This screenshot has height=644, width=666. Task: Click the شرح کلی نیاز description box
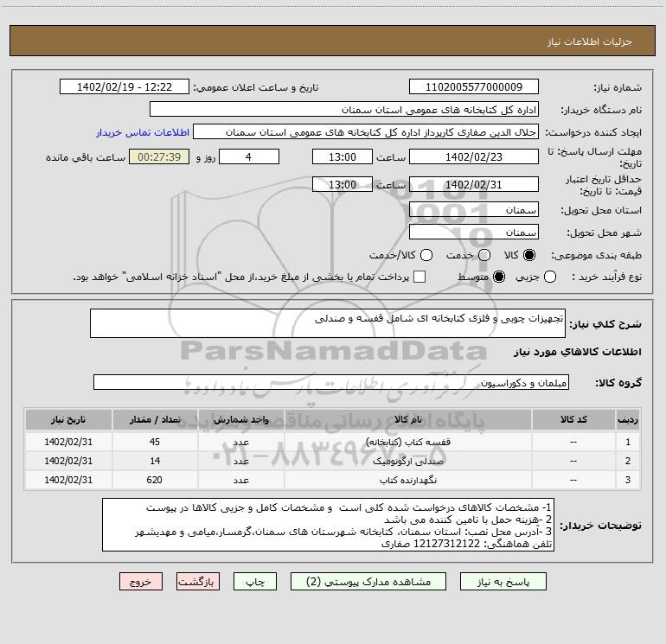click(328, 323)
